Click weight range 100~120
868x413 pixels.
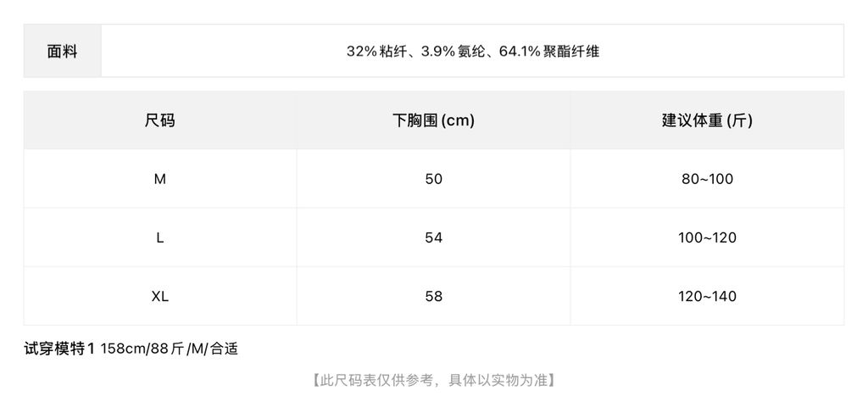708,237
